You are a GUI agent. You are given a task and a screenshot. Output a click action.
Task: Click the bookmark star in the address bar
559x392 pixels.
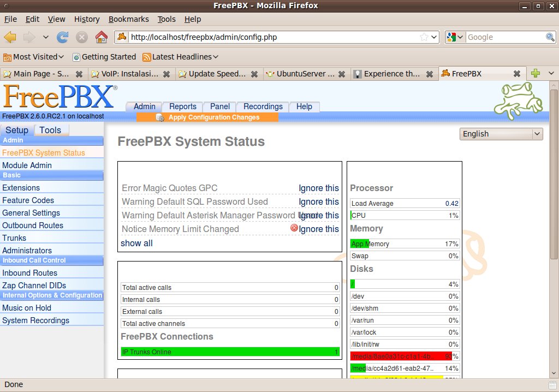click(424, 37)
